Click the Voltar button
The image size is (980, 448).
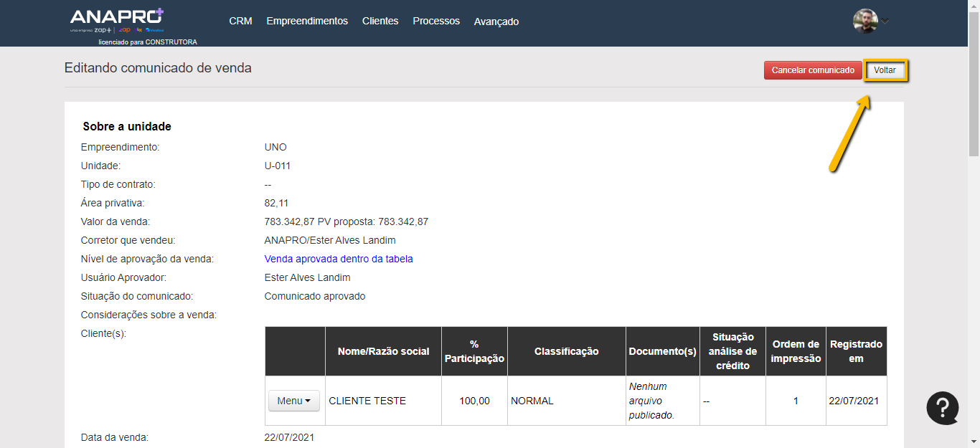(x=885, y=70)
